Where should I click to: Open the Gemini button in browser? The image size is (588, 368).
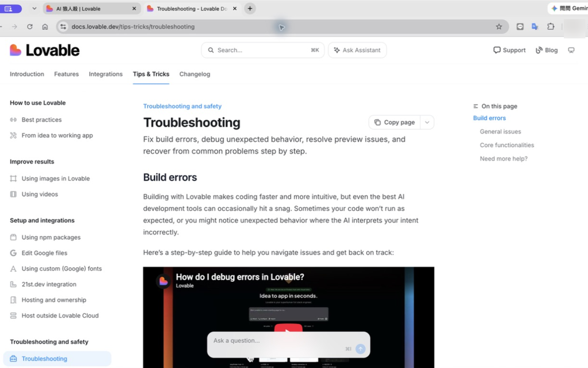(x=568, y=8)
